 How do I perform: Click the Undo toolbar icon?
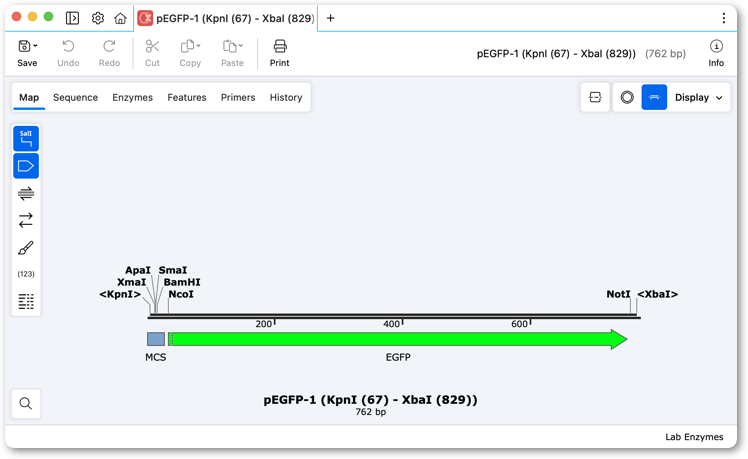[68, 46]
